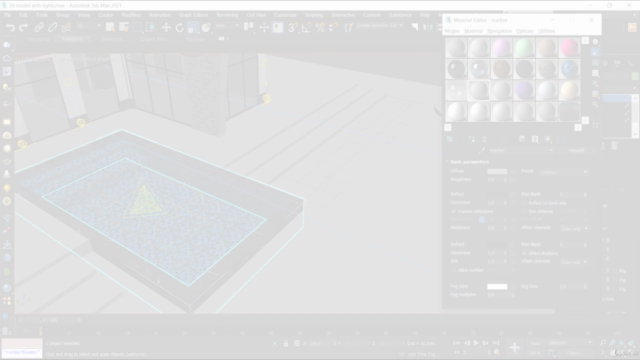Enable the Abbe number checkbox

(x=453, y=270)
